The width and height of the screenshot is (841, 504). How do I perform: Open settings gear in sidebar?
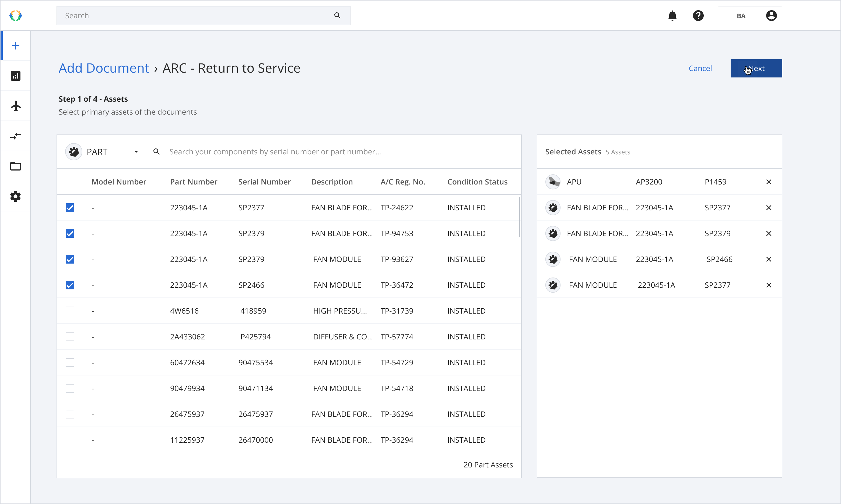coord(16,196)
